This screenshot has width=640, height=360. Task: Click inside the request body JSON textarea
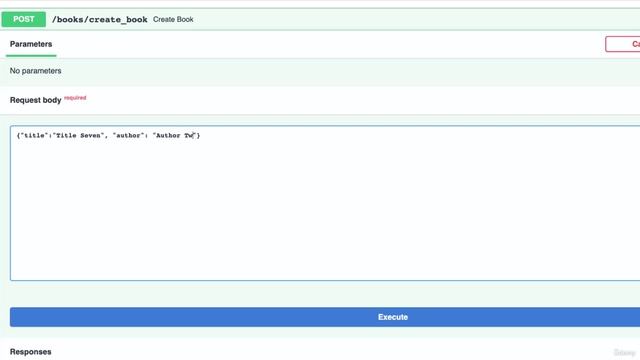(x=325, y=203)
